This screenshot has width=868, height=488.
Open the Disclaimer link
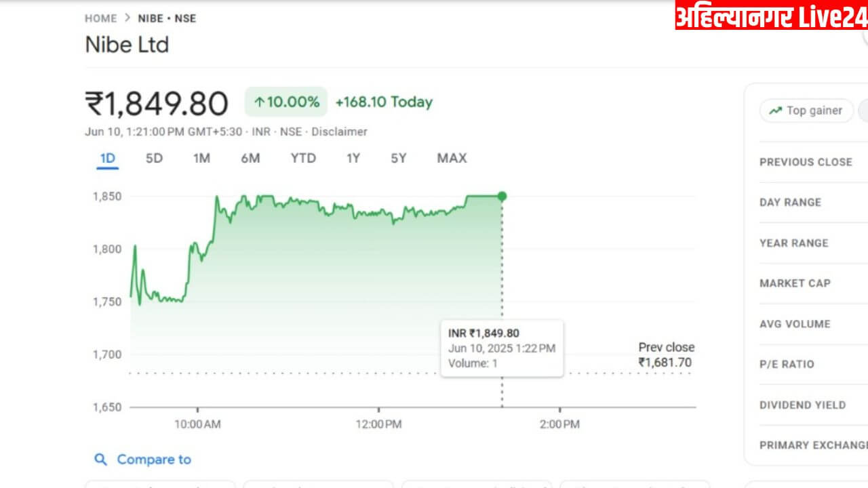(339, 131)
